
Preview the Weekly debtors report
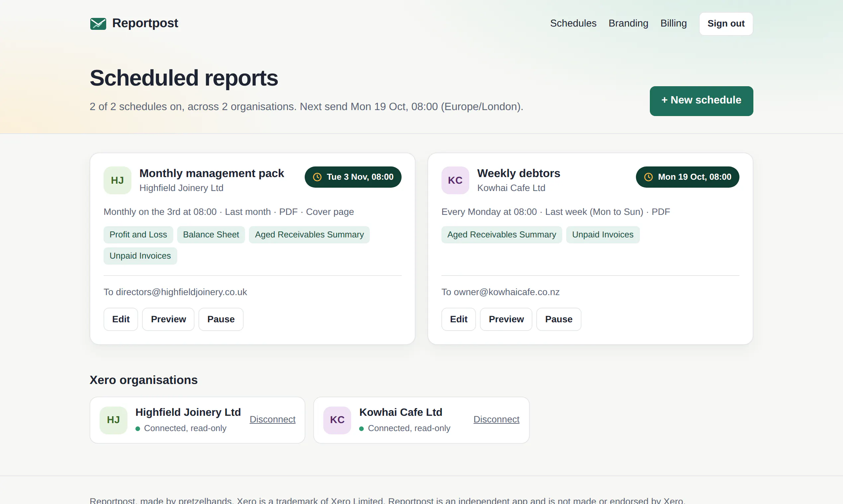tap(506, 319)
